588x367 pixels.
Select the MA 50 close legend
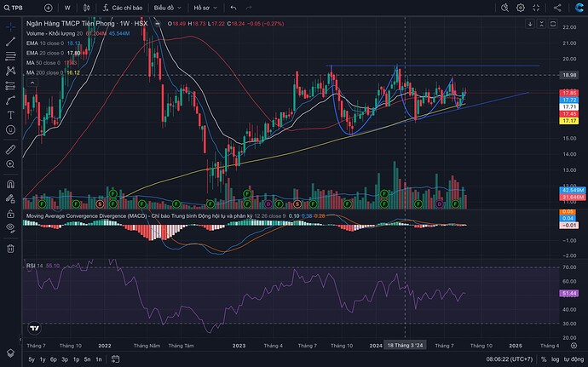coord(43,63)
